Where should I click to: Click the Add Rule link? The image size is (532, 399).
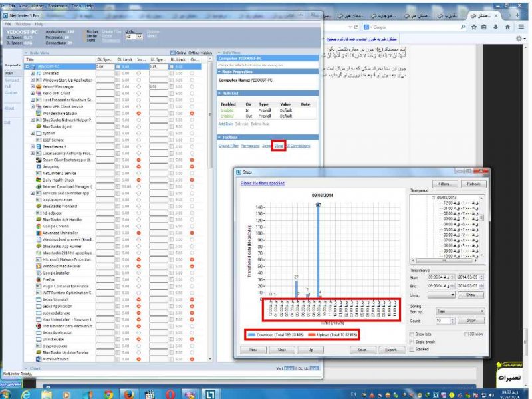(x=225, y=124)
